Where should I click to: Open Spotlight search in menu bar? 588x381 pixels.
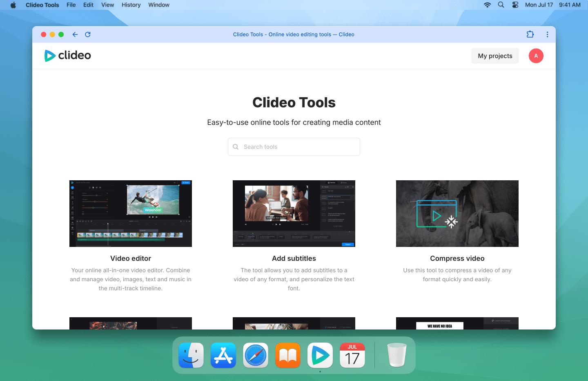pyautogui.click(x=501, y=5)
